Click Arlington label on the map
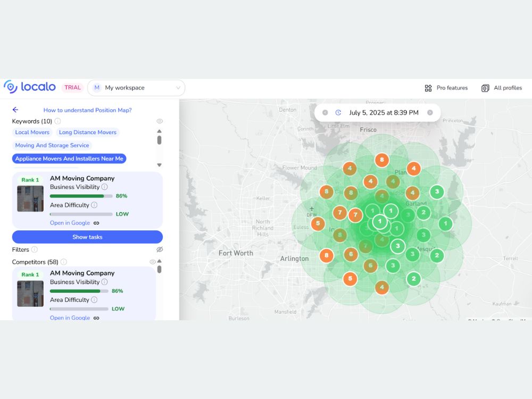Image resolution: width=532 pixels, height=399 pixels. pos(295,259)
